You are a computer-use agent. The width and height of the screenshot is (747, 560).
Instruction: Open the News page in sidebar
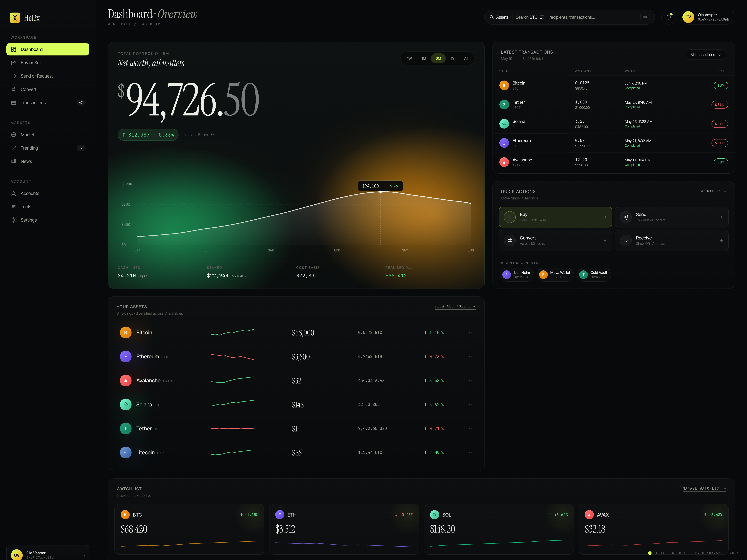[x=48, y=161]
